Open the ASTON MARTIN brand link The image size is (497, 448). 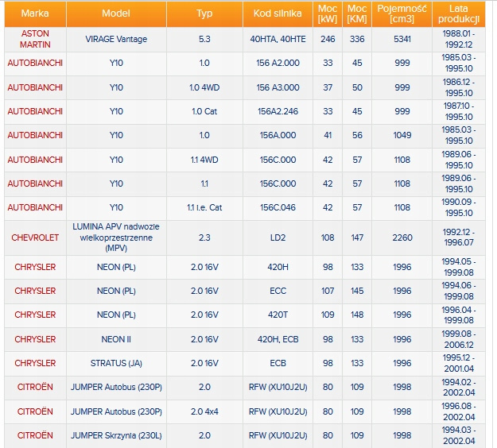tap(35, 39)
